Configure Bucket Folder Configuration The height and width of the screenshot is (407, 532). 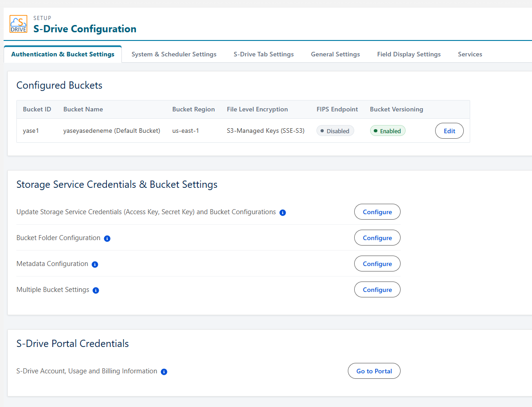[377, 238]
